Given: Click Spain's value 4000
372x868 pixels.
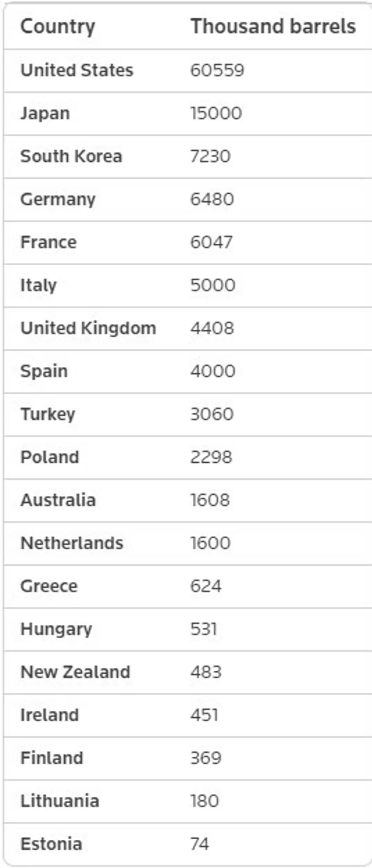Looking at the screenshot, I should click(213, 371).
